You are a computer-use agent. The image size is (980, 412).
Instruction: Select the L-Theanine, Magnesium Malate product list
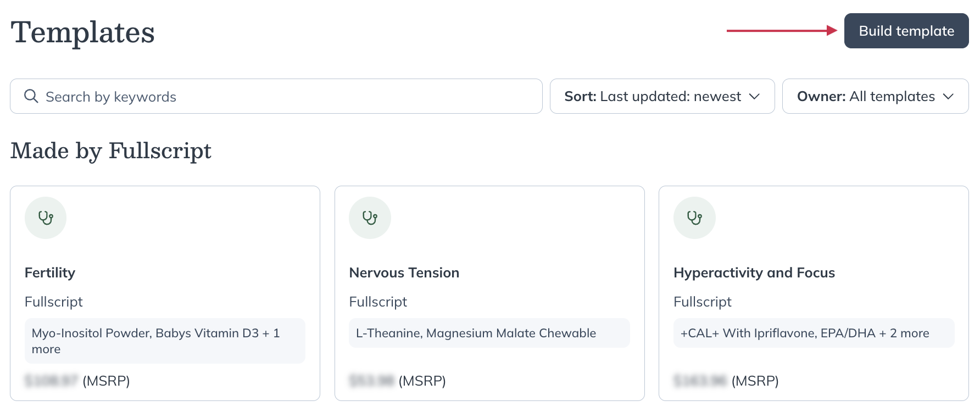point(488,333)
